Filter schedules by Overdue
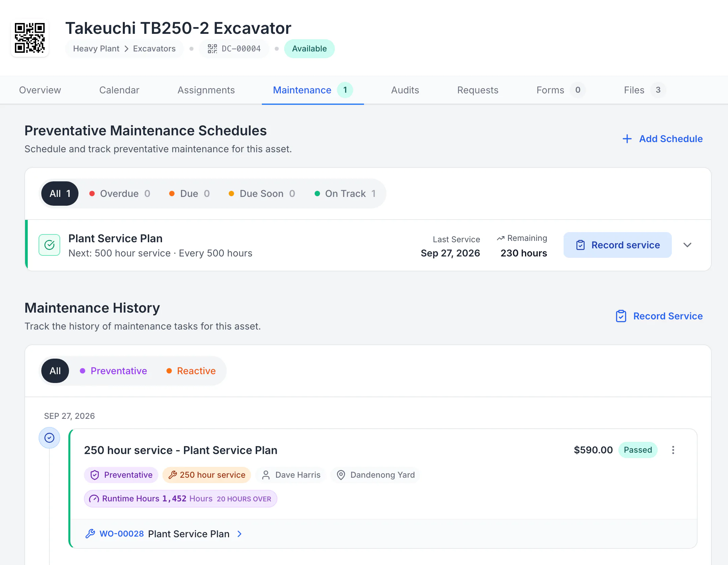The image size is (728, 565). 120,194
